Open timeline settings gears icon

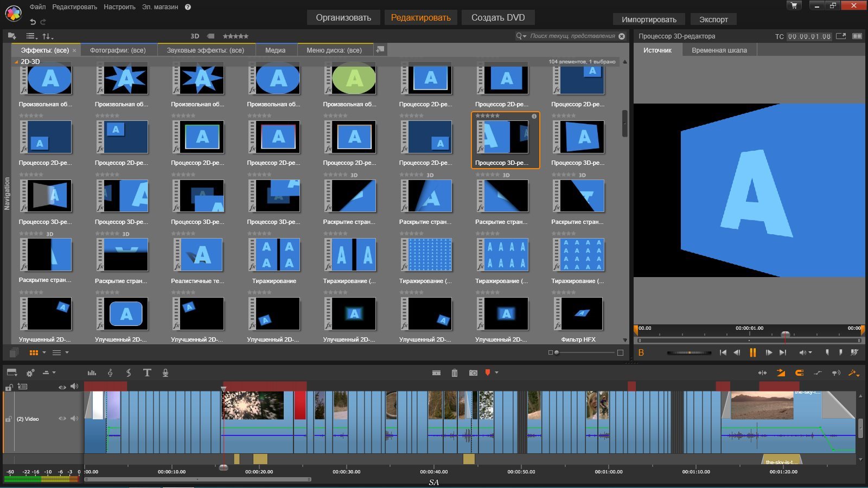[30, 373]
